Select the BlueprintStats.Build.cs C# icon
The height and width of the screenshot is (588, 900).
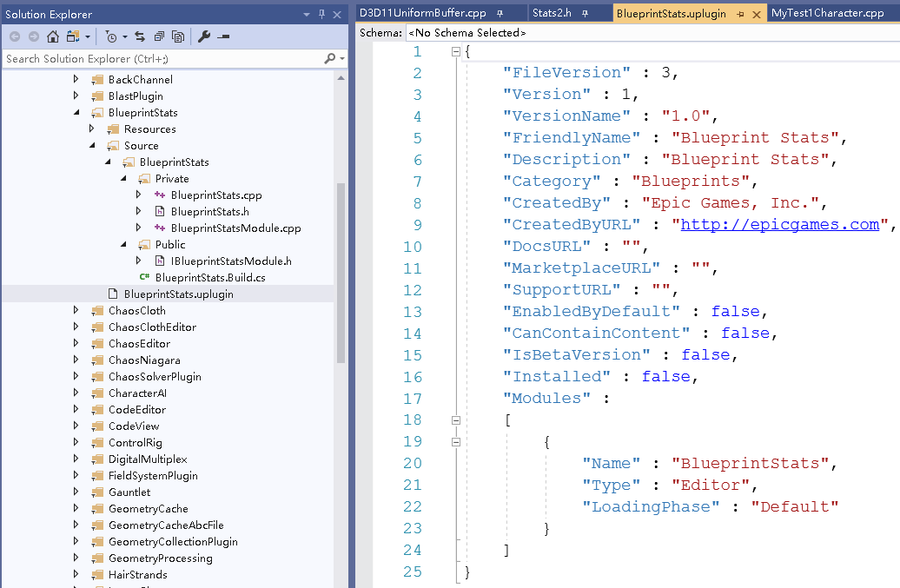coord(144,277)
